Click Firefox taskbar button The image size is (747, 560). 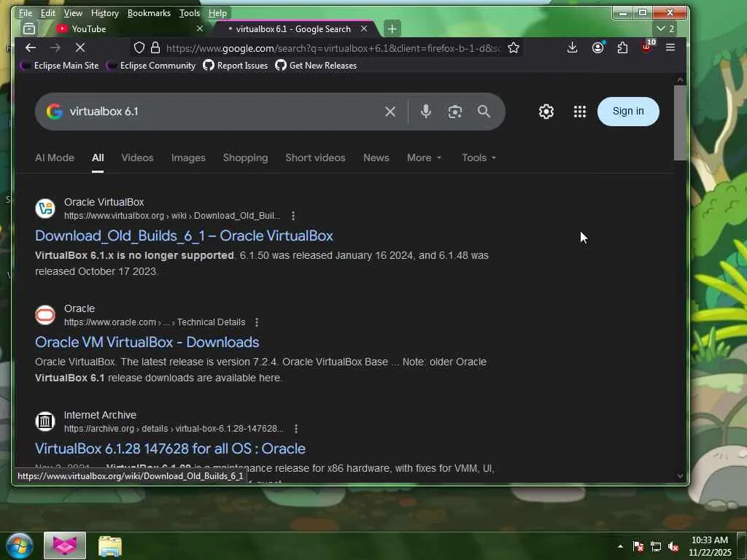point(65,545)
